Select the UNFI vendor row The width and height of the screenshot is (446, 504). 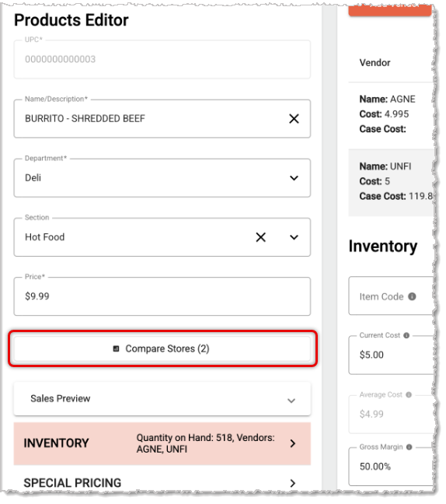pyautogui.click(x=391, y=182)
